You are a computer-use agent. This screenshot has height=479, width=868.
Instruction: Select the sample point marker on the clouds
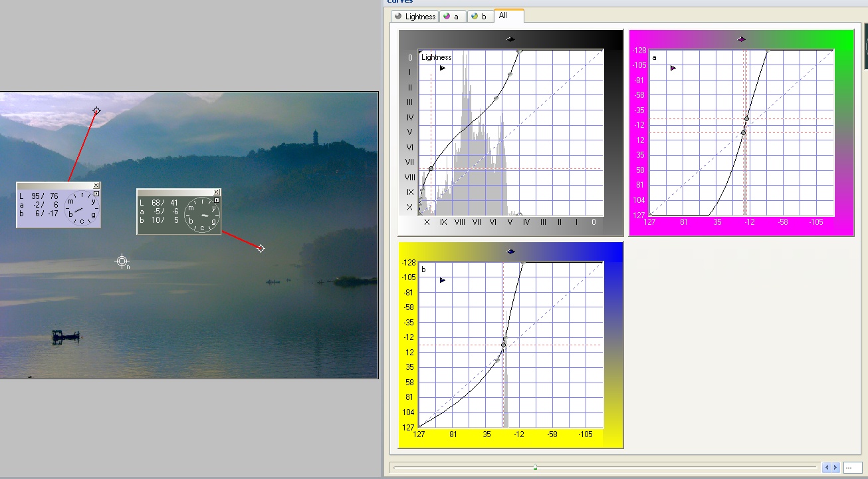(x=96, y=111)
